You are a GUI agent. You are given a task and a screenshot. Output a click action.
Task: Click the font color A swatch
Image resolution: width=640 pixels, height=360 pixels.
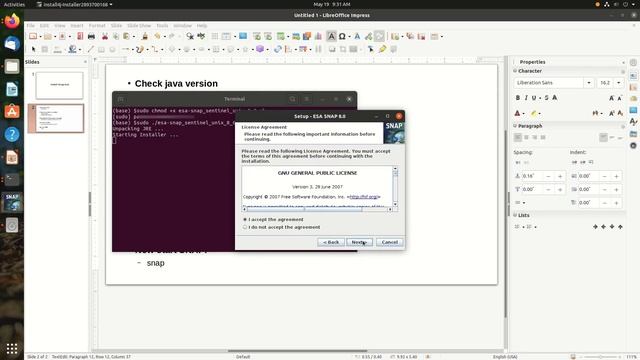pos(518,113)
